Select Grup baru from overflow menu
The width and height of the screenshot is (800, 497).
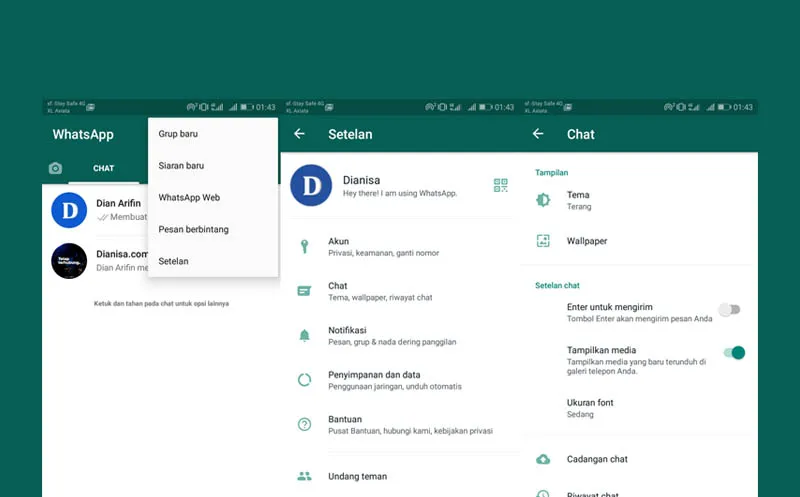(x=178, y=133)
